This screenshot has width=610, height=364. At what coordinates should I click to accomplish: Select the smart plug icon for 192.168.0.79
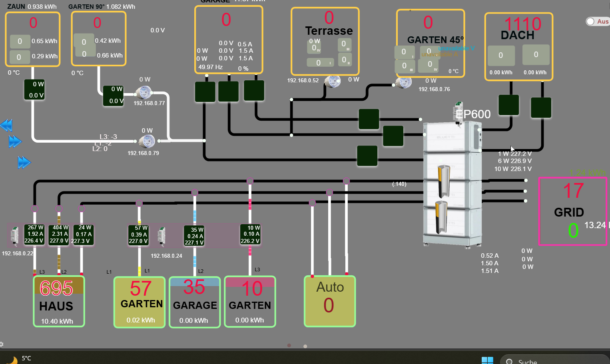tap(147, 141)
